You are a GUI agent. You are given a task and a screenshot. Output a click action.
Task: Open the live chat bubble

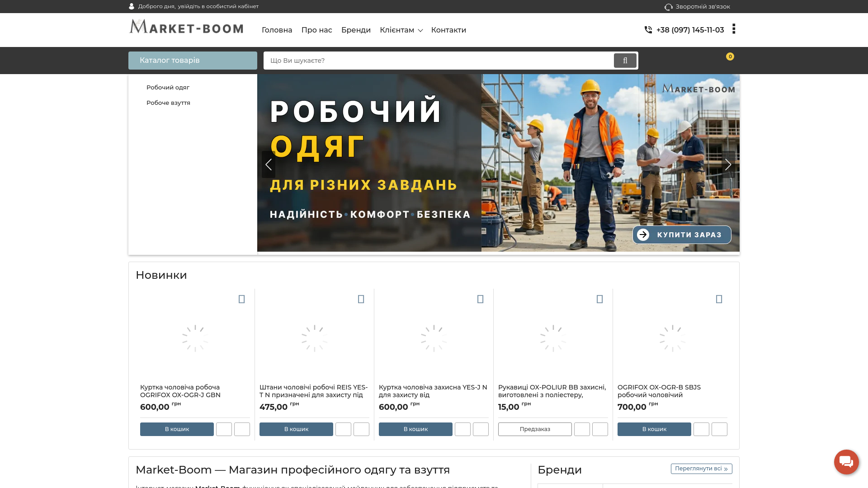[846, 462]
